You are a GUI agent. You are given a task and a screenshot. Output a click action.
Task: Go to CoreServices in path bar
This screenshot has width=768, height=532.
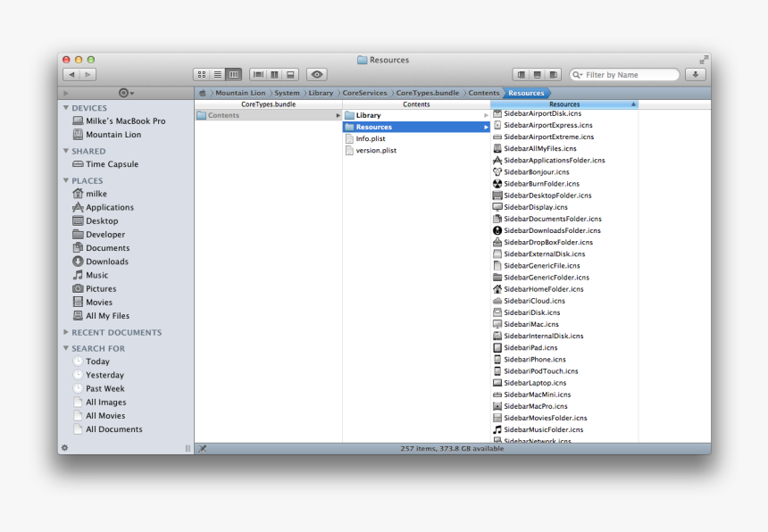tap(364, 93)
